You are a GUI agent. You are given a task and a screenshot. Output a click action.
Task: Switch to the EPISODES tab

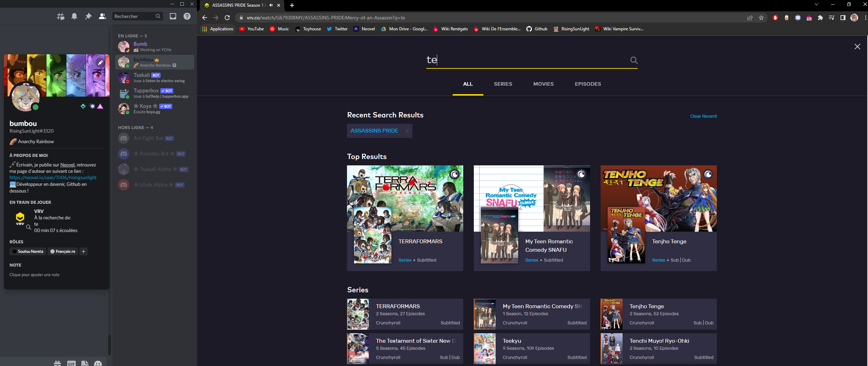(x=588, y=84)
